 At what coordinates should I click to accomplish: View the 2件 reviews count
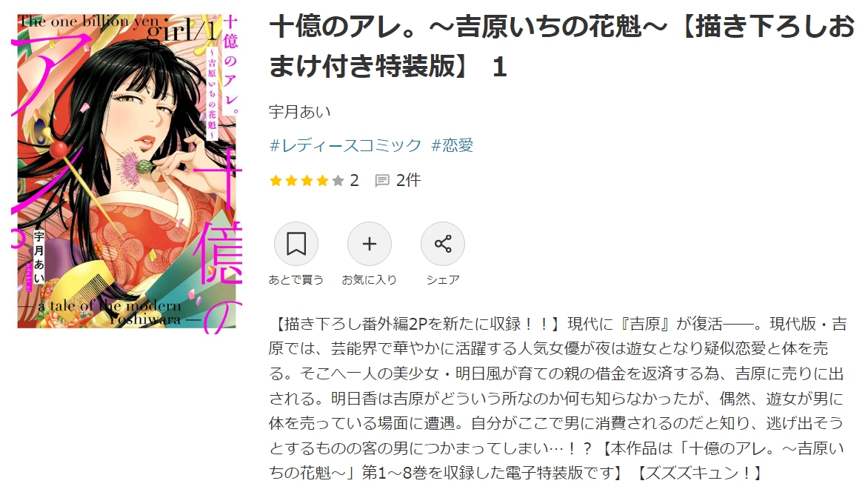pyautogui.click(x=409, y=181)
